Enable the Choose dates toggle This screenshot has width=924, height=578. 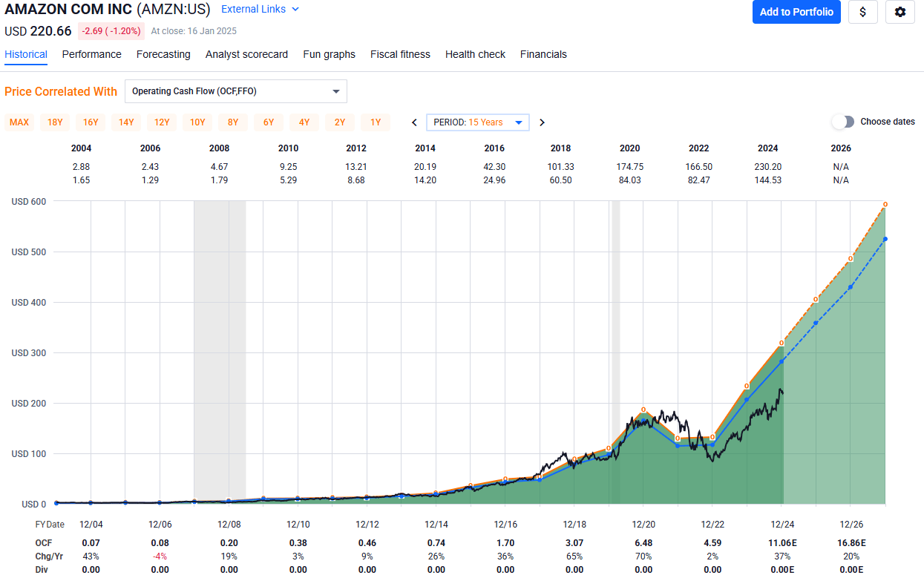(843, 121)
